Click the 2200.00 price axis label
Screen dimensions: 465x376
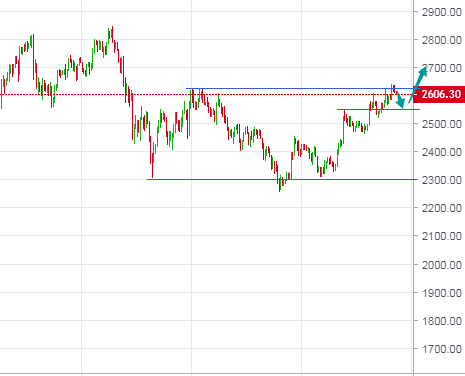click(441, 208)
